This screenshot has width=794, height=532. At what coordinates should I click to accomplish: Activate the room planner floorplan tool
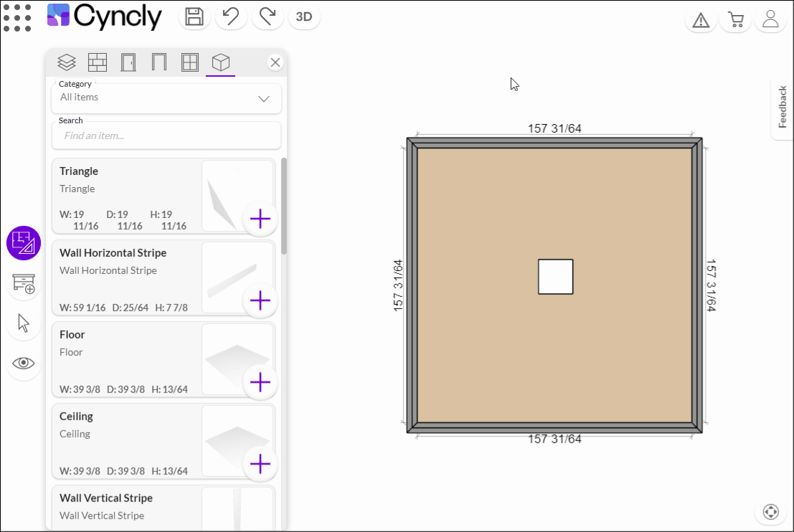[x=23, y=243]
